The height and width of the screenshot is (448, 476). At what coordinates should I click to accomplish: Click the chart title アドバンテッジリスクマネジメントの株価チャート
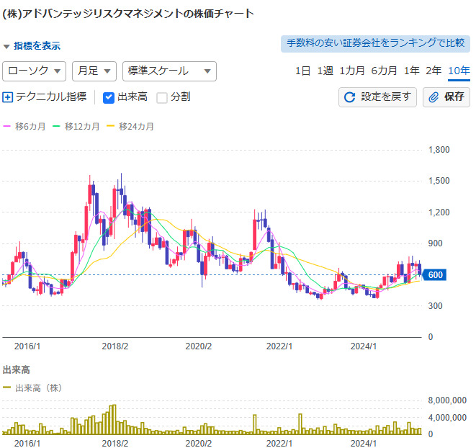pos(128,14)
